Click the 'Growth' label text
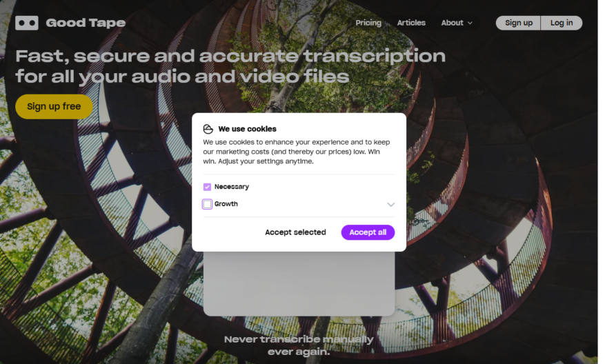Screen dimensions: 605x364 coord(226,203)
